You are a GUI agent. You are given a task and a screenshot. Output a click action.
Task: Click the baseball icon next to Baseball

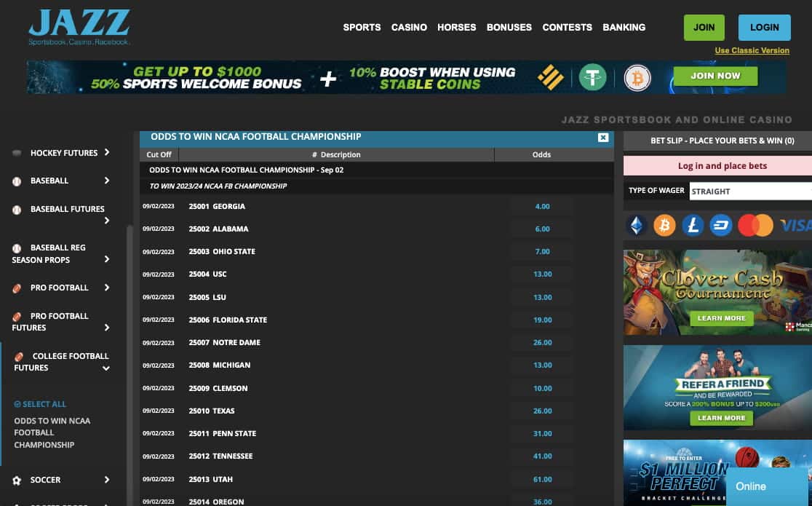tap(17, 181)
